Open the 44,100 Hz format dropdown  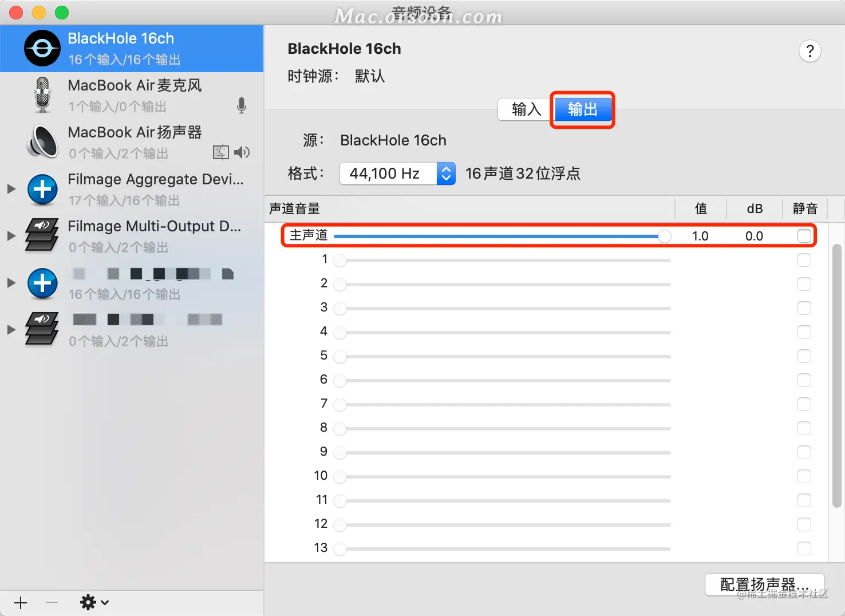(x=398, y=173)
